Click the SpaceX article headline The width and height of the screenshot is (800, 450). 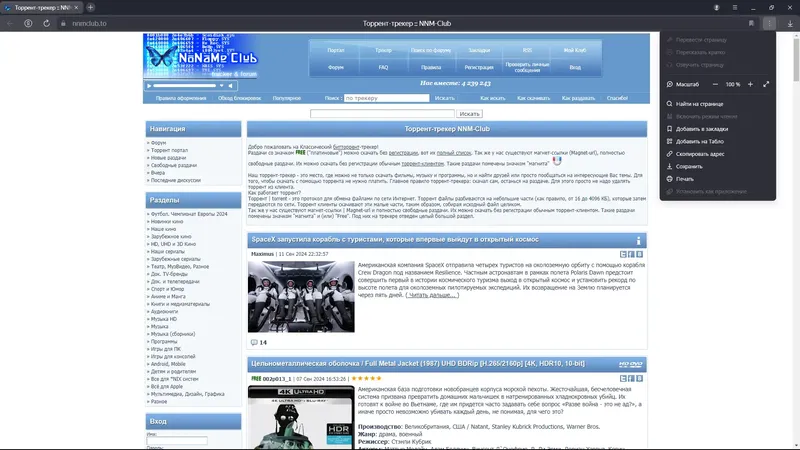395,239
